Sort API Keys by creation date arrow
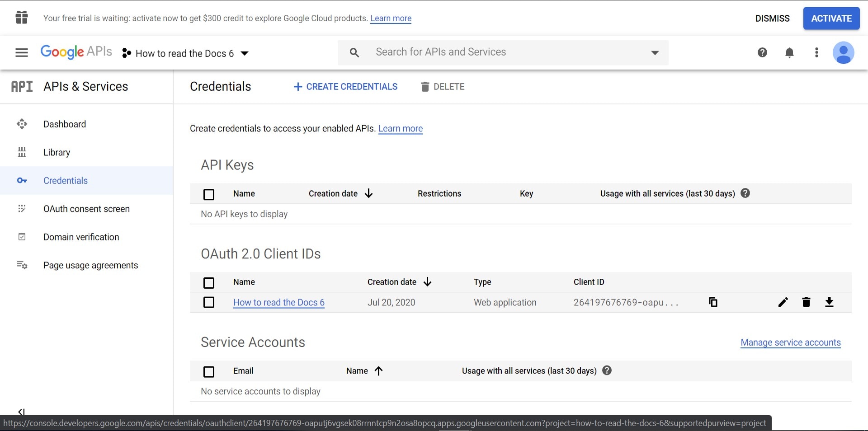868x431 pixels. (368, 193)
